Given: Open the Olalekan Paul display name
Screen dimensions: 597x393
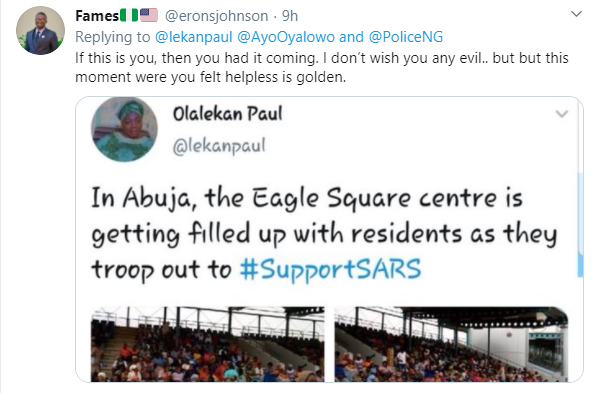Looking at the screenshot, I should point(228,113).
